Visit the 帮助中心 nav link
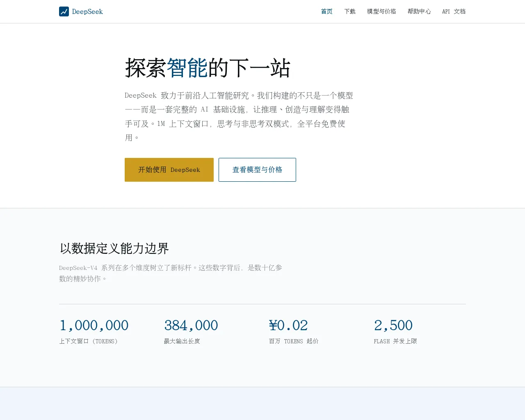The width and height of the screenshot is (525, 420). (419, 11)
